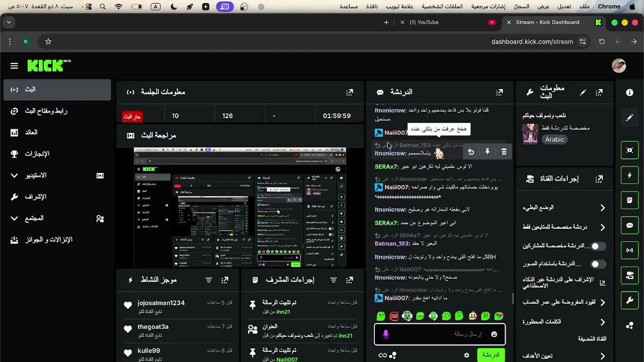The height and width of the screenshot is (362, 644).
Task: Open the Stream (البث) sidebar item
Action: 57,89
